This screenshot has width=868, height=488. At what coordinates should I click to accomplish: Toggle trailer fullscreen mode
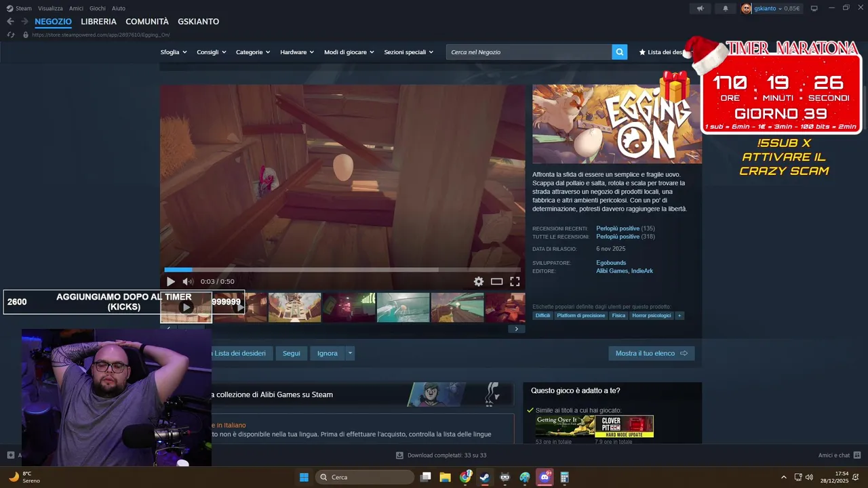pos(515,281)
